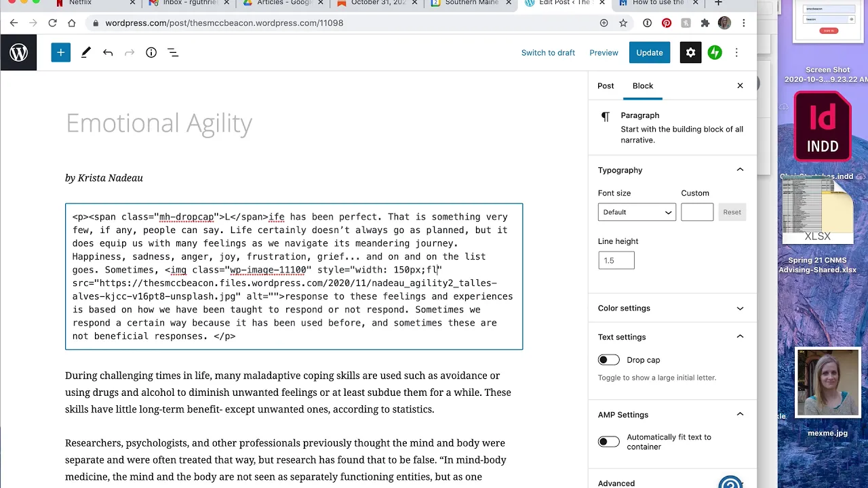This screenshot has height=488, width=868.
Task: Switch to the How to use the tab
Action: pyautogui.click(x=658, y=3)
